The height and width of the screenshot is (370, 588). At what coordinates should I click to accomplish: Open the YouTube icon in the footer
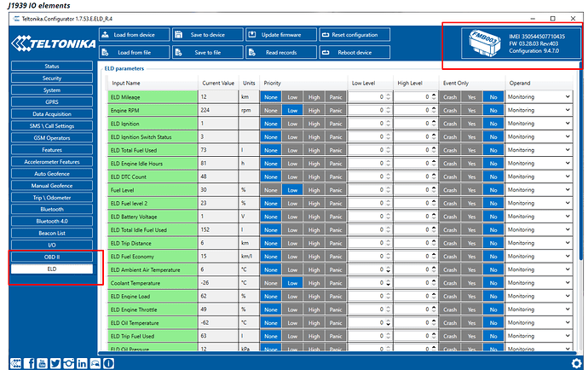coord(42,363)
